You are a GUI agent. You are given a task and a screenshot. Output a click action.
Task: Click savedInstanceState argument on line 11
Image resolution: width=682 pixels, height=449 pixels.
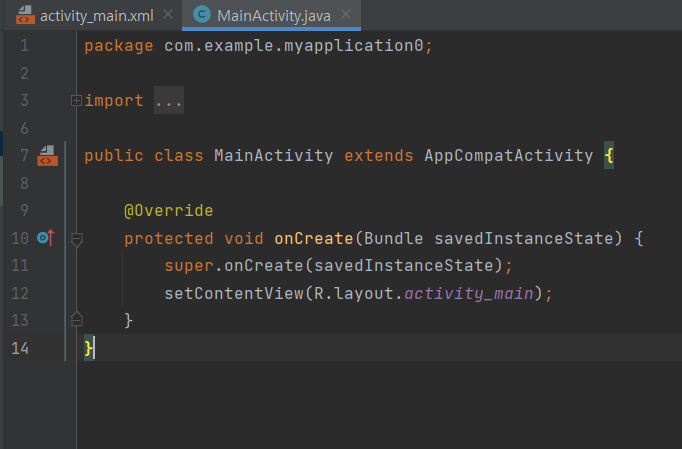pyautogui.click(x=404, y=266)
